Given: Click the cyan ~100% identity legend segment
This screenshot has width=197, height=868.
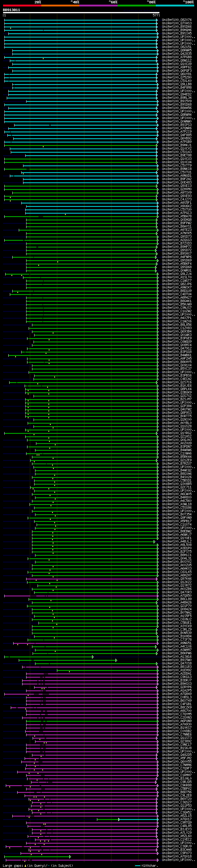Looking at the screenshot, I should [x=175, y=6].
